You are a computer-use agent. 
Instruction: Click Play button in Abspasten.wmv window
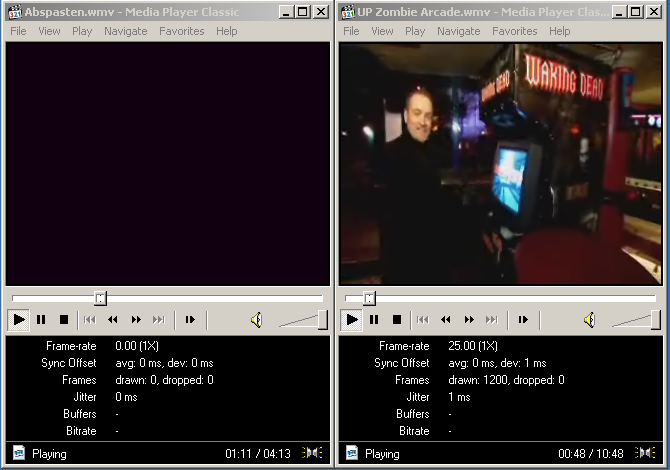(18, 320)
